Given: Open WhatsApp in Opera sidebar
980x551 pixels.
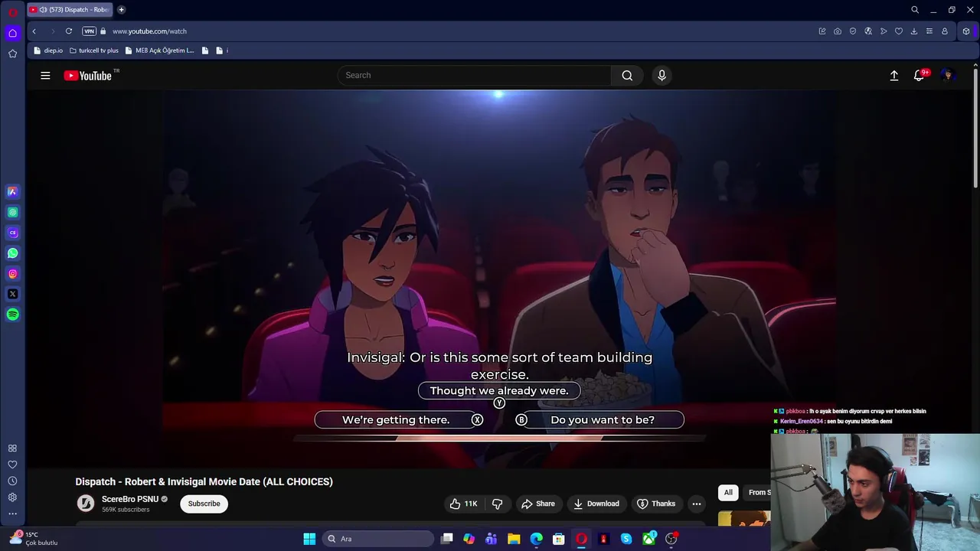Looking at the screenshot, I should coord(12,253).
